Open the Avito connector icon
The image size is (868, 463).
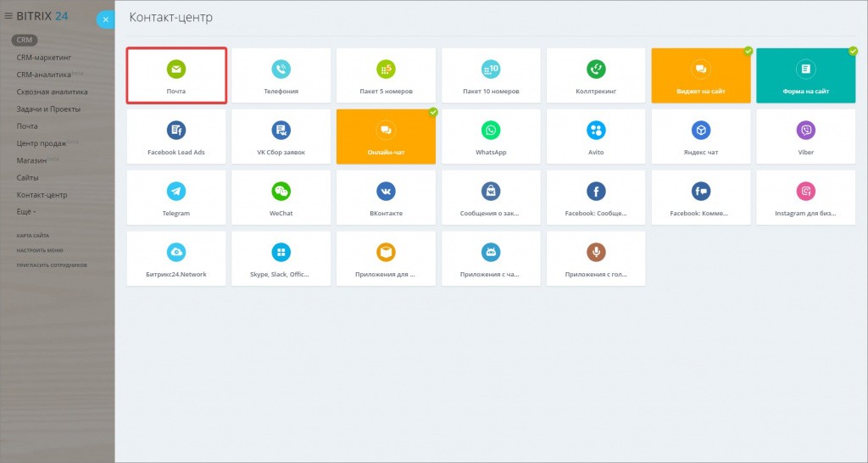pos(596,130)
